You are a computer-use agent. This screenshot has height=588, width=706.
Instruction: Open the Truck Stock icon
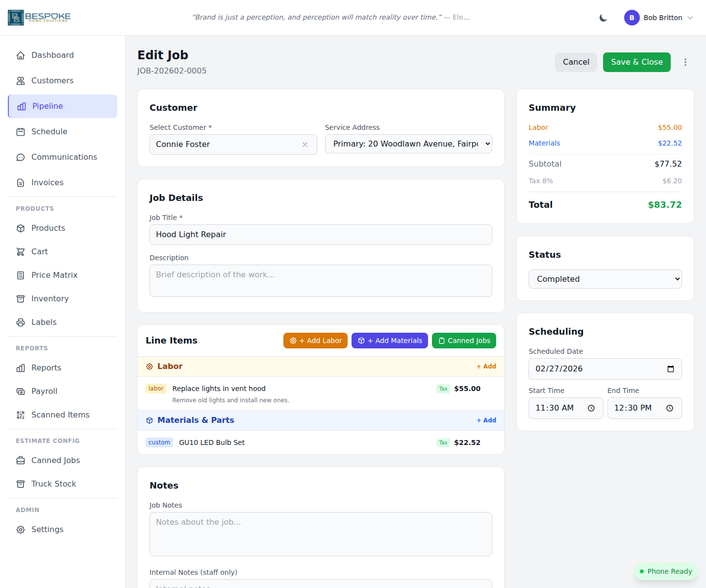click(21, 484)
